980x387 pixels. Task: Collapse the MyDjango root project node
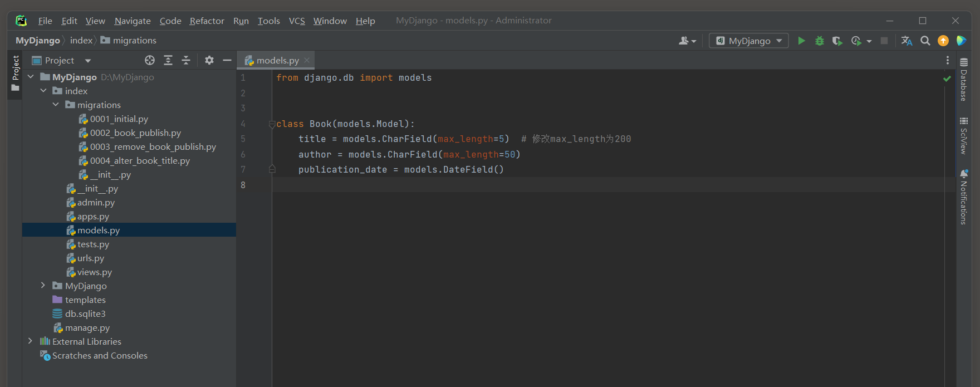[31, 77]
